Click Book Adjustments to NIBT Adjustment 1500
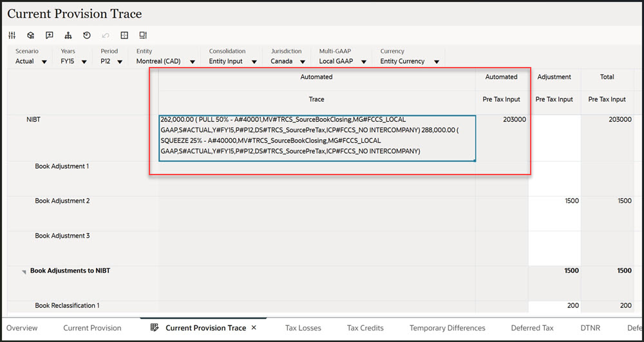Screen dimensions: 644x342 click(x=554, y=283)
